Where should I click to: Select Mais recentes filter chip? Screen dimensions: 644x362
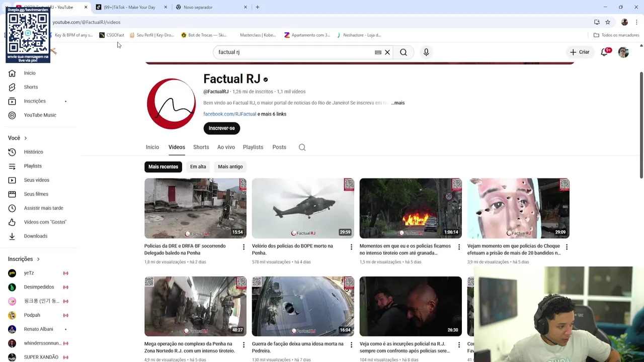pos(163,167)
